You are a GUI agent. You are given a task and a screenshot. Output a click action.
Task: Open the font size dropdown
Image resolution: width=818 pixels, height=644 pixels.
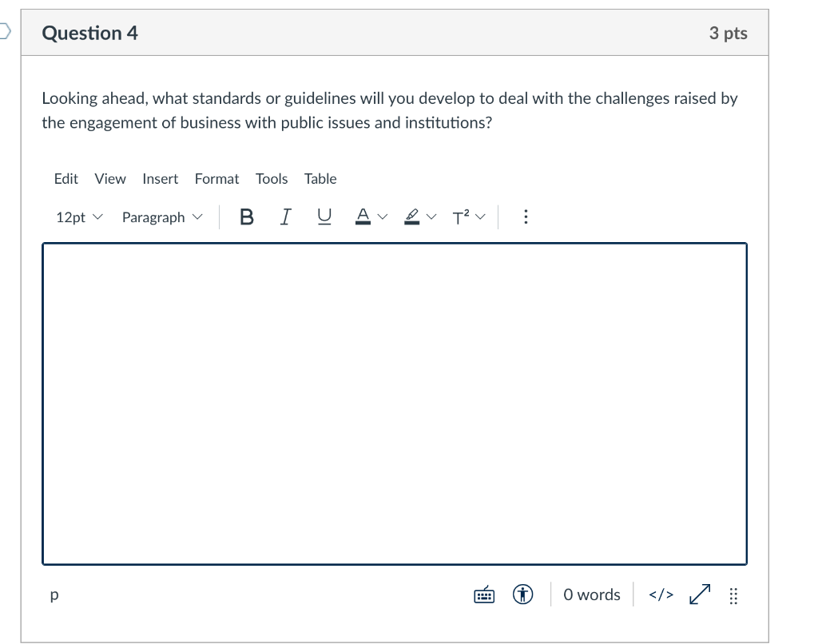pos(77,217)
